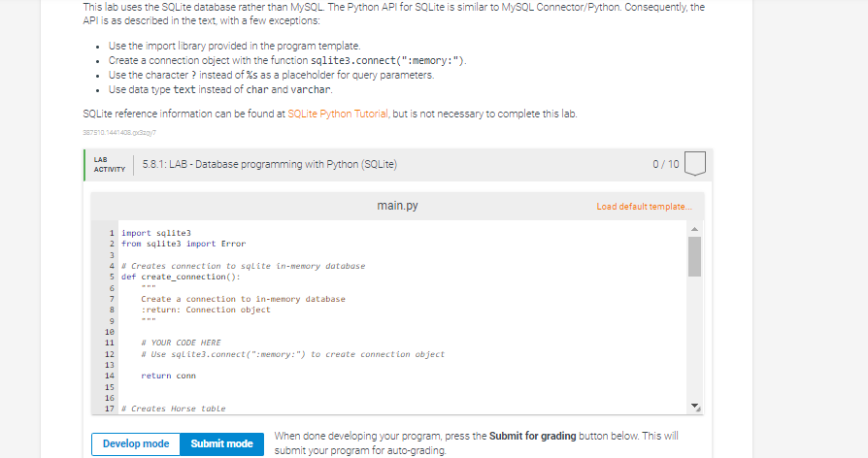868x458 pixels.
Task: Place cursor on 'import sqlite3' line
Action: [x=156, y=233]
